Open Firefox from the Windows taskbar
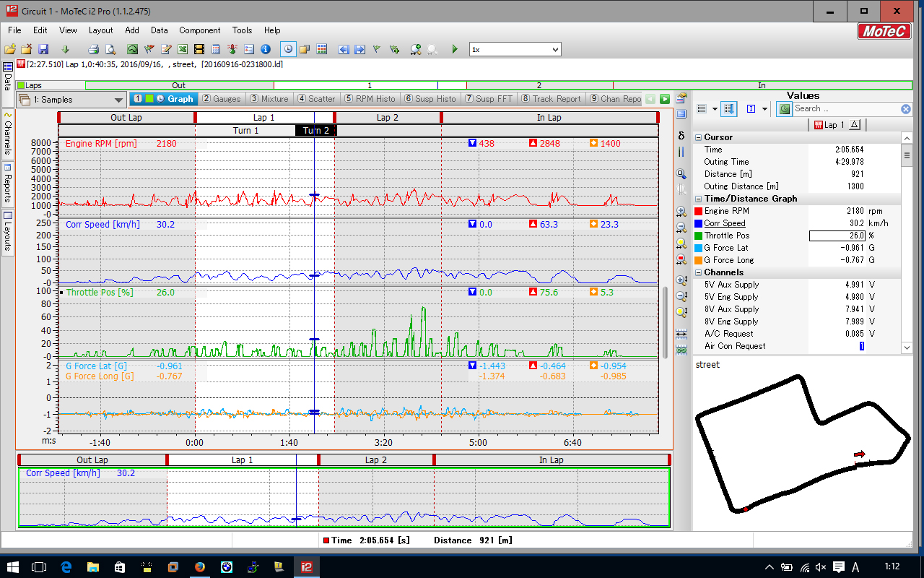 pos(199,567)
